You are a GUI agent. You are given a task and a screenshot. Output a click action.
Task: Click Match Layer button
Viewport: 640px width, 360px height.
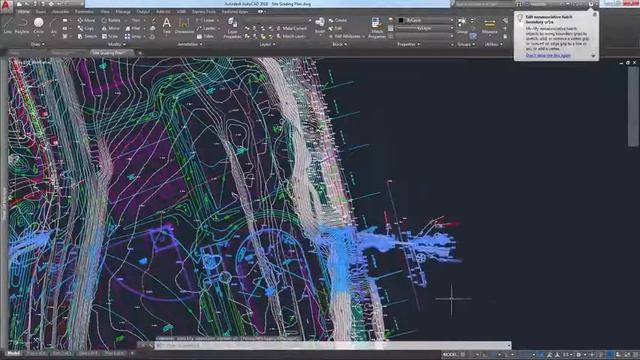click(x=291, y=36)
